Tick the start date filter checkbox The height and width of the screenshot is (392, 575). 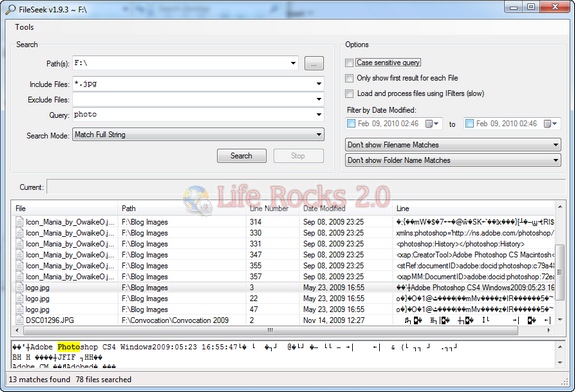(351, 124)
